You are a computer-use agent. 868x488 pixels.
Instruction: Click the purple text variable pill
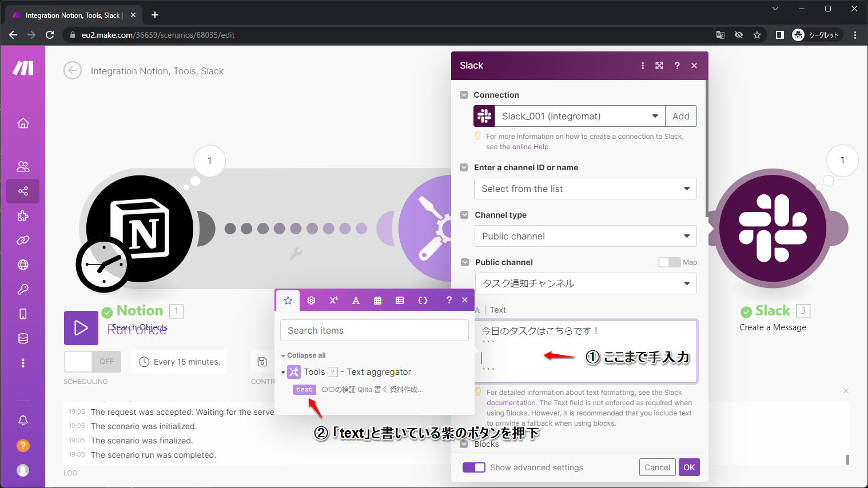(x=304, y=390)
